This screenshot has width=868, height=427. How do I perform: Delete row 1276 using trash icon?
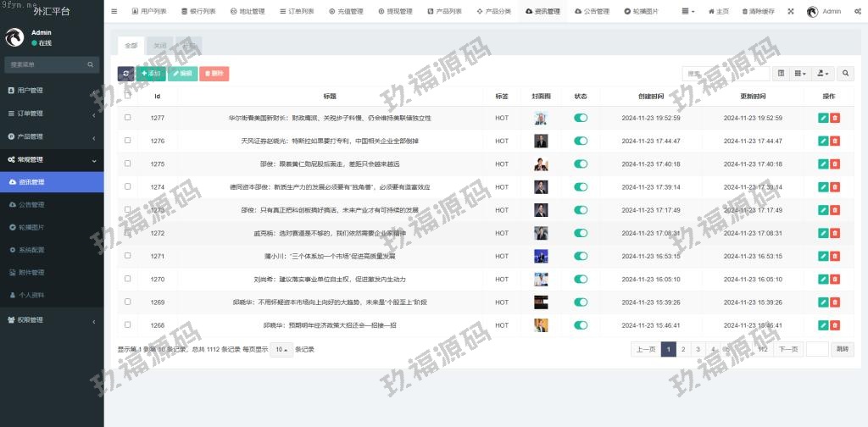coord(835,141)
